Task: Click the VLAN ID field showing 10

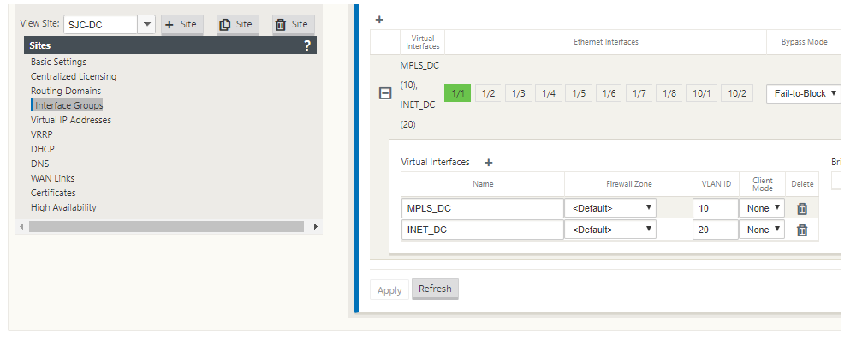Action: point(716,208)
